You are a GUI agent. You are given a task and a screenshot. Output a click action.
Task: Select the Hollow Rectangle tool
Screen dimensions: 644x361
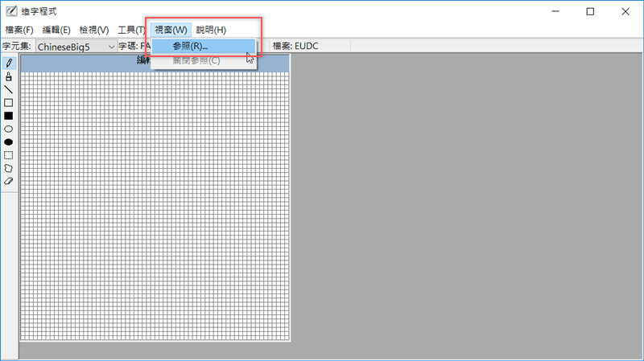tap(9, 103)
